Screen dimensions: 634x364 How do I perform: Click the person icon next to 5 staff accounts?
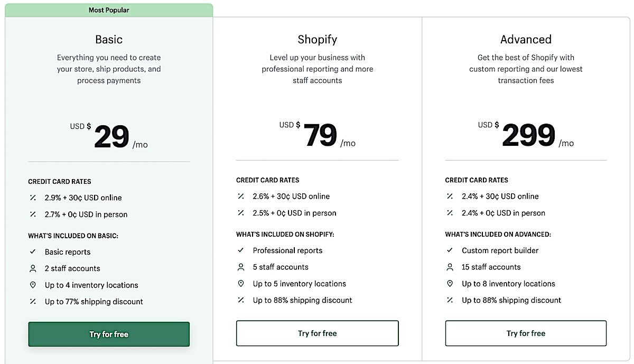[x=241, y=267]
